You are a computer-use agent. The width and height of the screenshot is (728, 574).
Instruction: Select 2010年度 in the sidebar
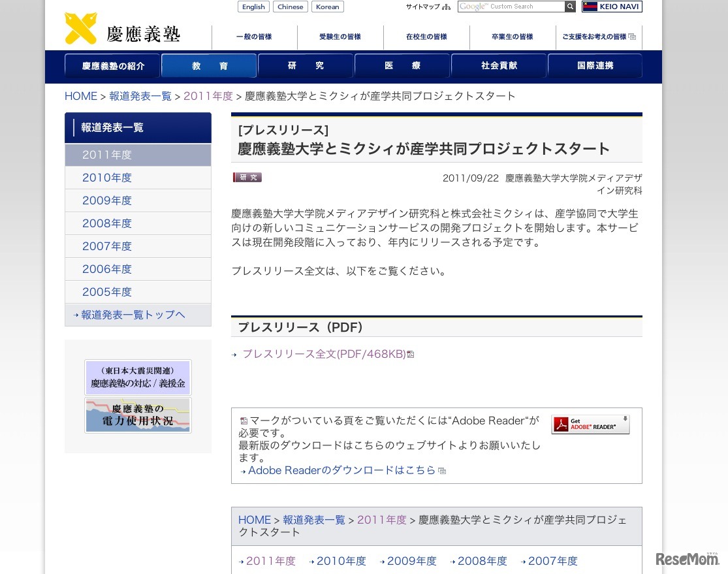(106, 177)
